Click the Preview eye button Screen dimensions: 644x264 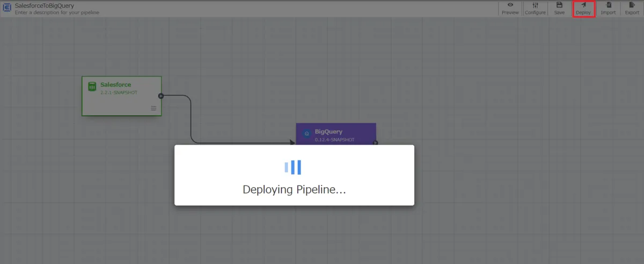click(x=510, y=9)
